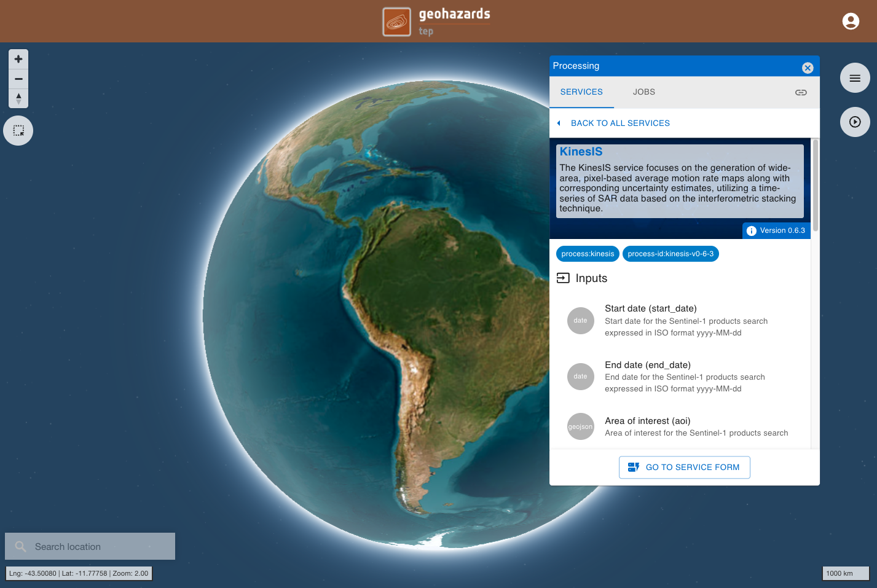Image resolution: width=877 pixels, height=588 pixels.
Task: Select the SERVICES tab
Action: [x=581, y=92]
